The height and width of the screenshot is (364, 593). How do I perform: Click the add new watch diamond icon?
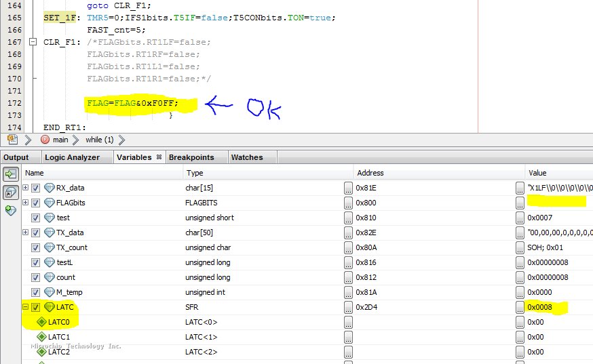(x=11, y=211)
